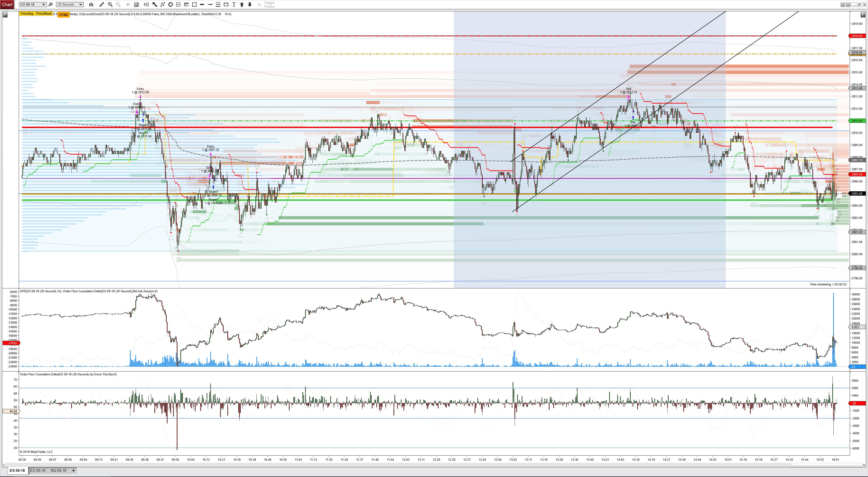
Task: Click Toggle Trades in the toolbar
Action: click(266, 4)
